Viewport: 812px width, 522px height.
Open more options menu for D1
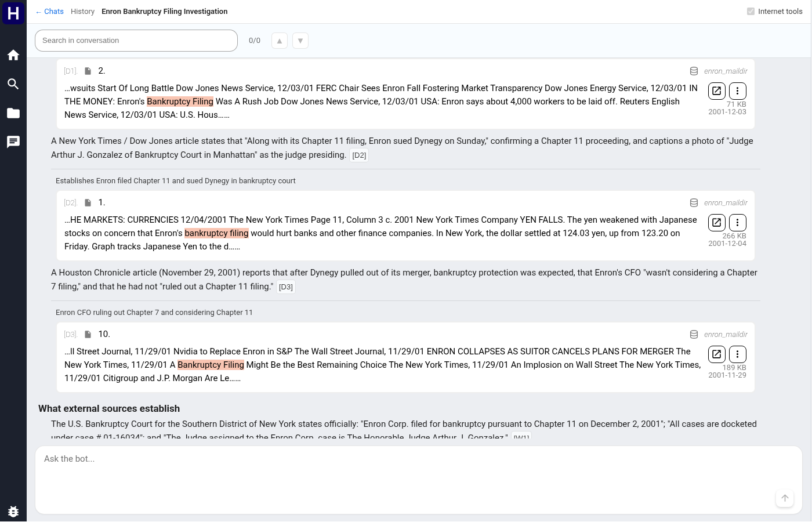click(738, 91)
